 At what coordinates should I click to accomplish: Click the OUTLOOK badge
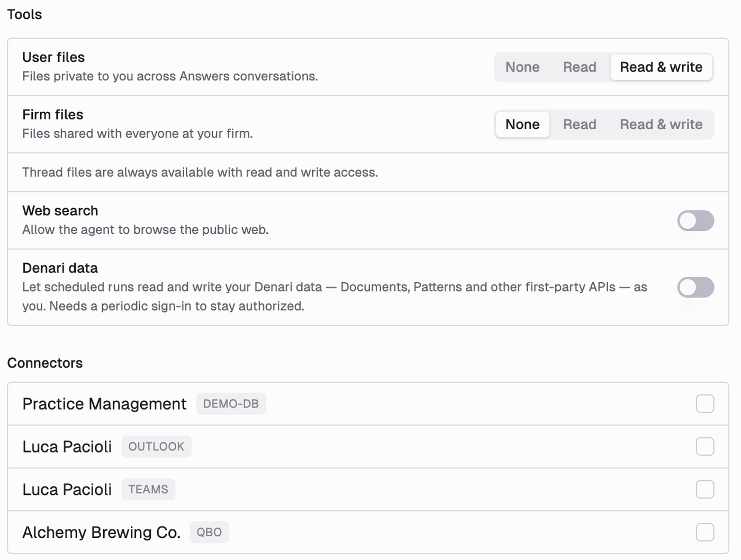point(156,447)
